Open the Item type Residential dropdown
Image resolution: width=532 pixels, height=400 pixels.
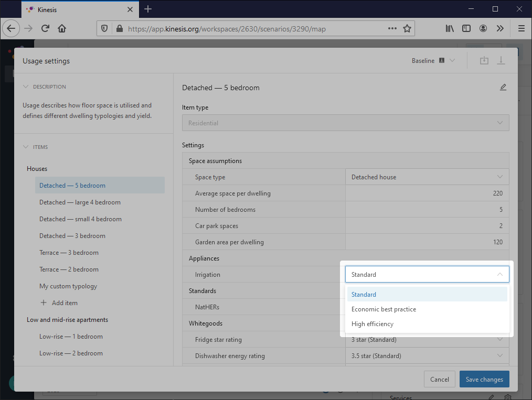click(x=345, y=123)
